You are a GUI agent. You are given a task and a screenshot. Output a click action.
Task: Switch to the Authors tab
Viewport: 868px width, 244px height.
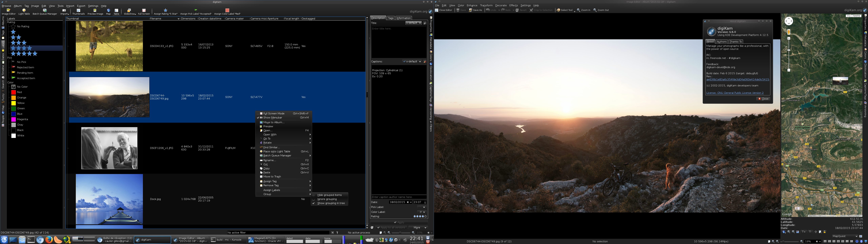coord(721,42)
